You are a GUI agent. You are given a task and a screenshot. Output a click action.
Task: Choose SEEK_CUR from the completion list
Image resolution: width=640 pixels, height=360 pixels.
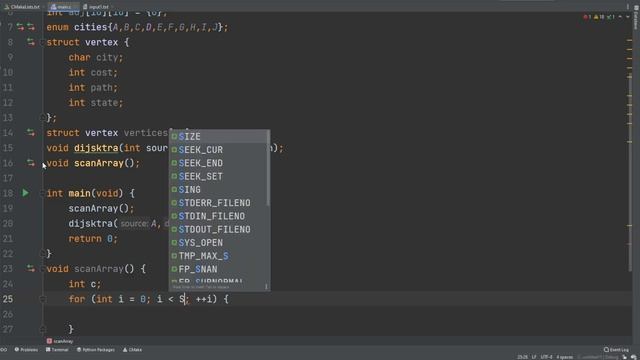tap(219, 150)
